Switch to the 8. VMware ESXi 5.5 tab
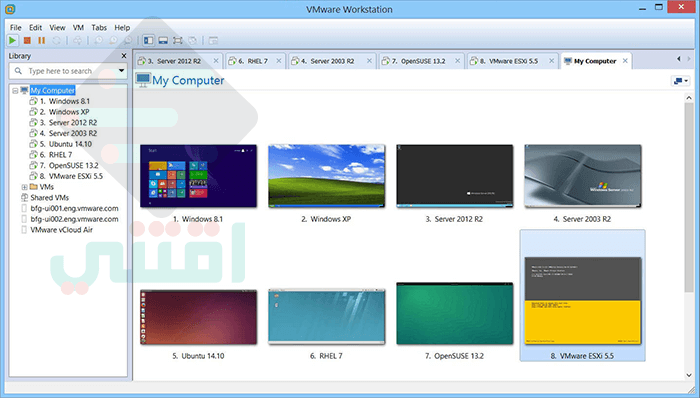Screen dimensions: 700x398 tap(513, 61)
